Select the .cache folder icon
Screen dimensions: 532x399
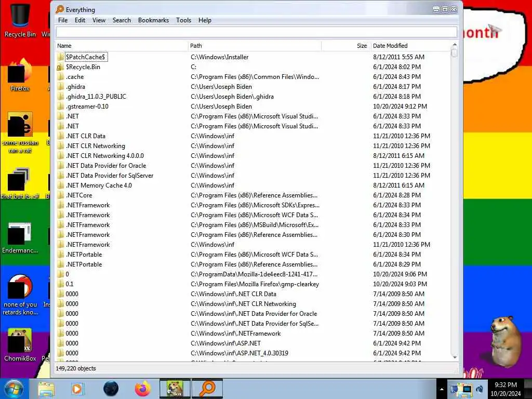pos(60,77)
